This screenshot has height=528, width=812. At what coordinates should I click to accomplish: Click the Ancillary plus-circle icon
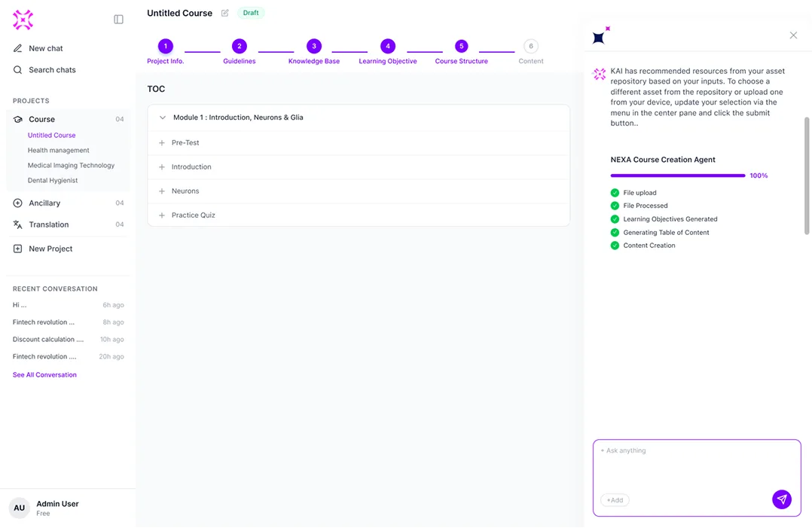(17, 203)
